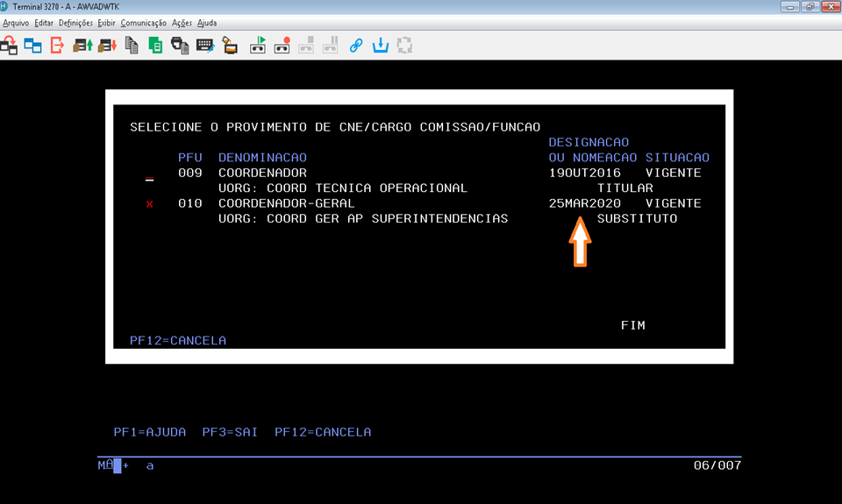
Task: Open the Ajuda menu
Action: [206, 23]
